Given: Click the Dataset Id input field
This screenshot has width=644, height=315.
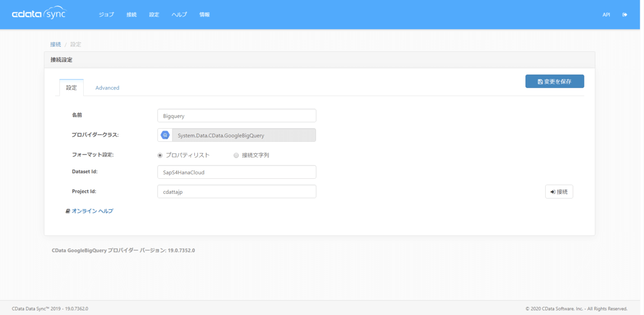Looking at the screenshot, I should [x=237, y=172].
